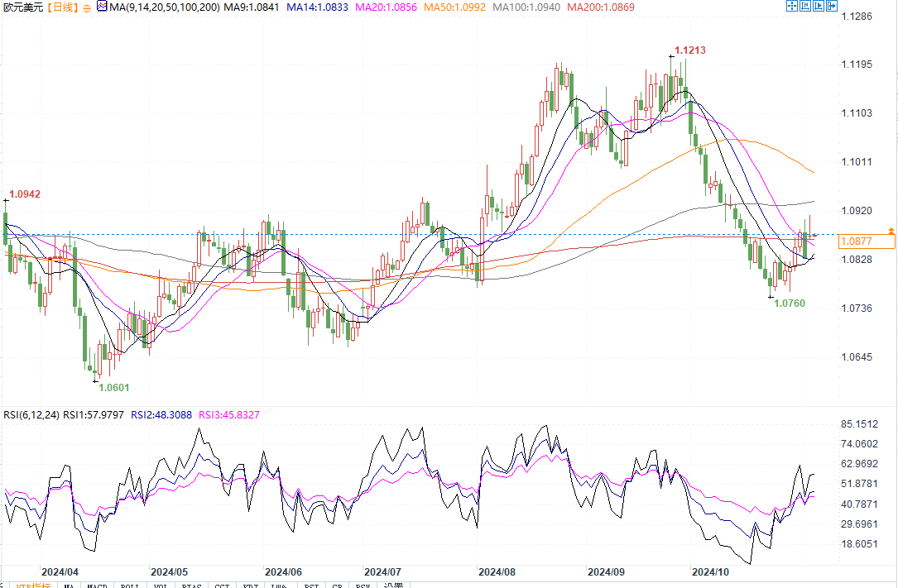
Task: Open RSI(6,12,24) indicator parameters
Action: (31, 414)
